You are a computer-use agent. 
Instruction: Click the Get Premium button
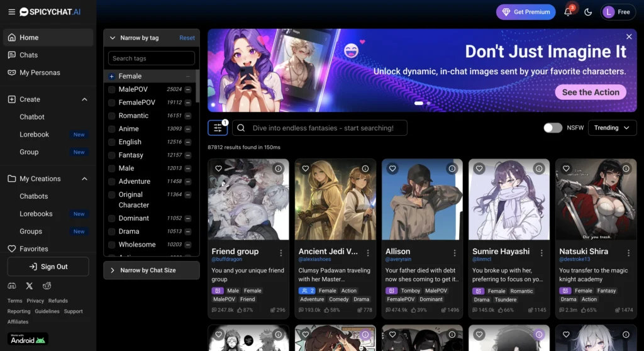point(526,12)
